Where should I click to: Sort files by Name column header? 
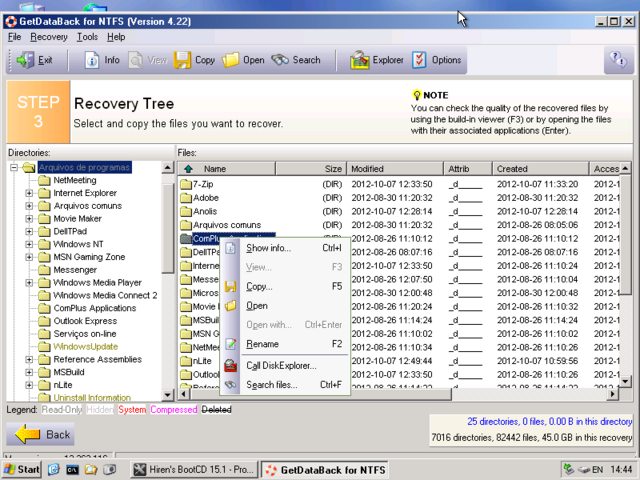[227, 169]
